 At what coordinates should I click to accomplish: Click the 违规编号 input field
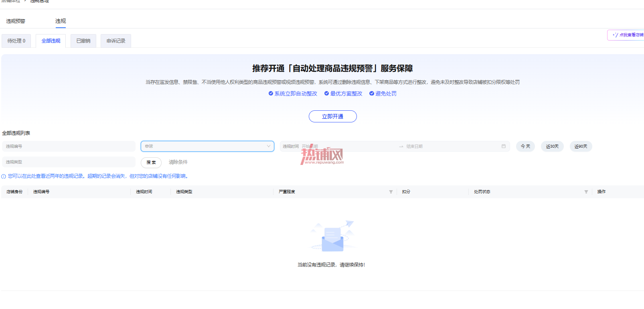click(x=69, y=146)
